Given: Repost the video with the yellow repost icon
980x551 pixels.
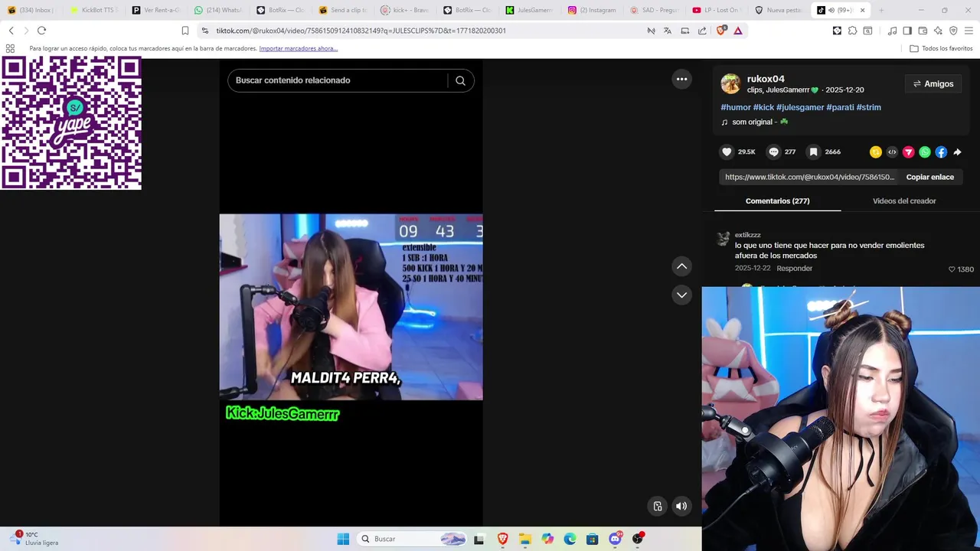Looking at the screenshot, I should pos(876,152).
